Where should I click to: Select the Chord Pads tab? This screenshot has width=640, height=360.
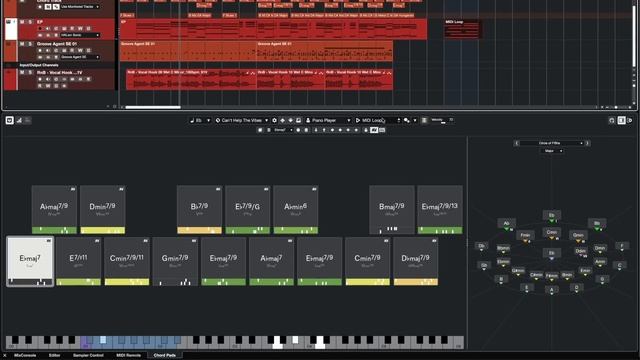point(165,356)
